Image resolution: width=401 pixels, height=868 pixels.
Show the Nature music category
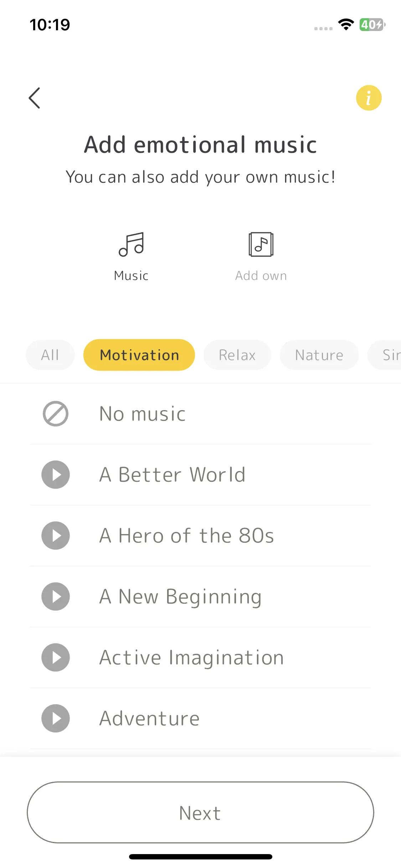tap(319, 355)
